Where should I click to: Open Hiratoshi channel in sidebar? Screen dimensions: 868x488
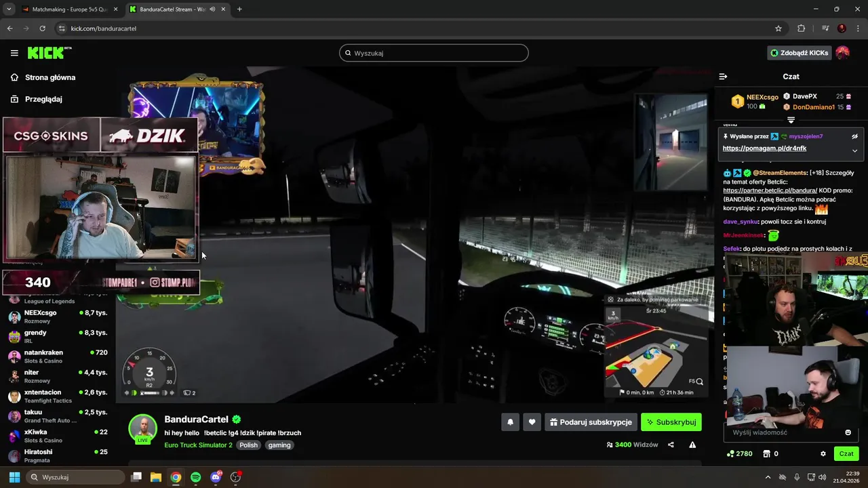tap(57, 455)
